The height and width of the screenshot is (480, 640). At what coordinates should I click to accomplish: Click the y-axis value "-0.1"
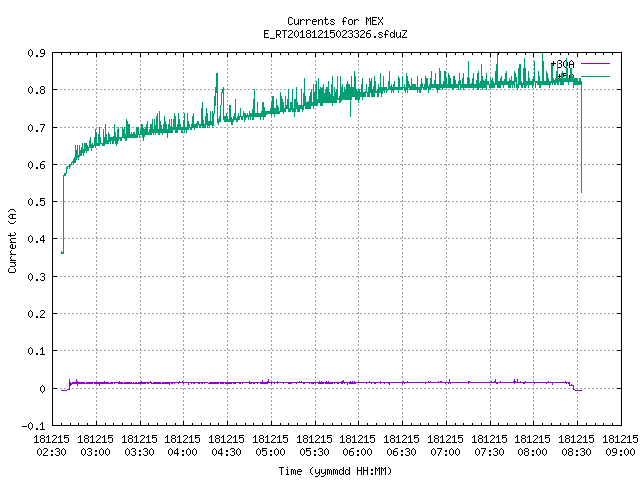click(33, 426)
